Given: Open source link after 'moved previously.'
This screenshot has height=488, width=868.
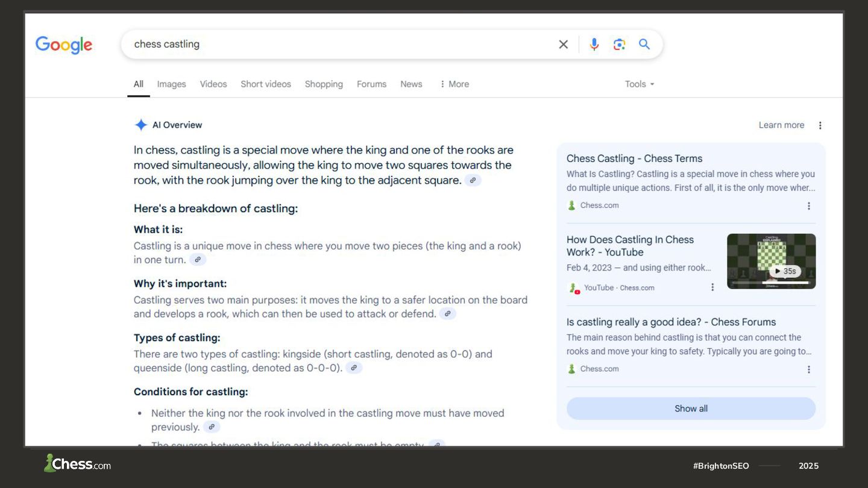Looking at the screenshot, I should 211,427.
